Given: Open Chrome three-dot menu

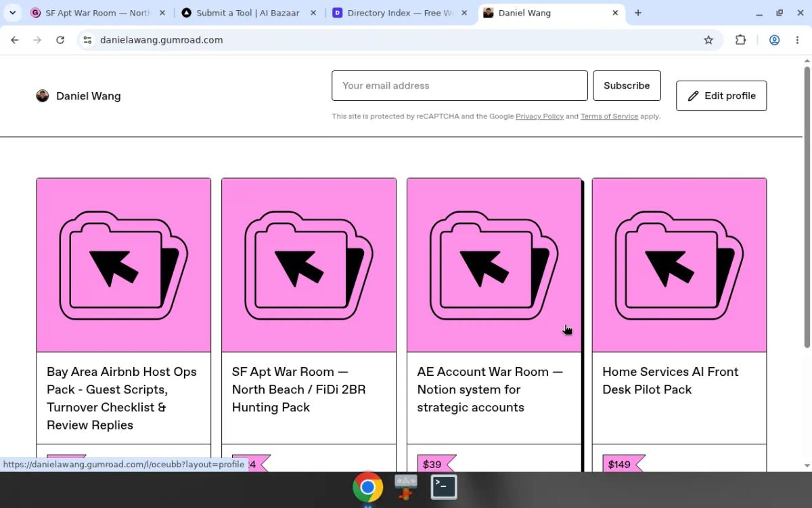Looking at the screenshot, I should 798,40.
